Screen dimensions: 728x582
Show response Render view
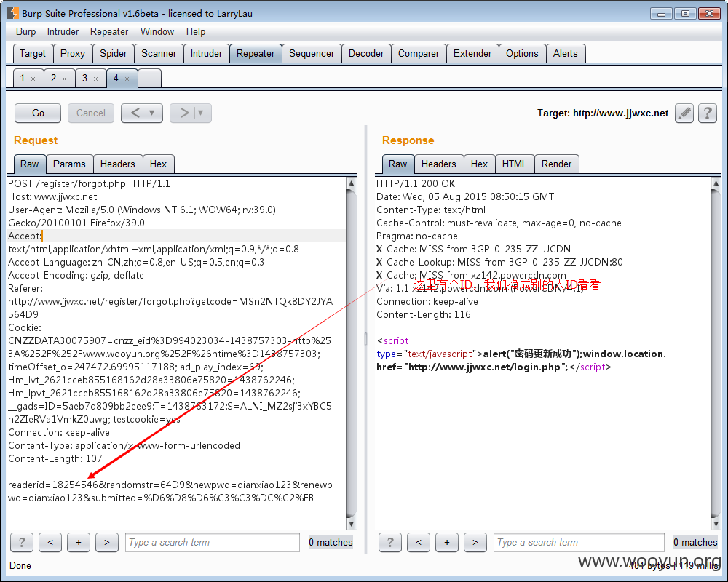(x=556, y=164)
